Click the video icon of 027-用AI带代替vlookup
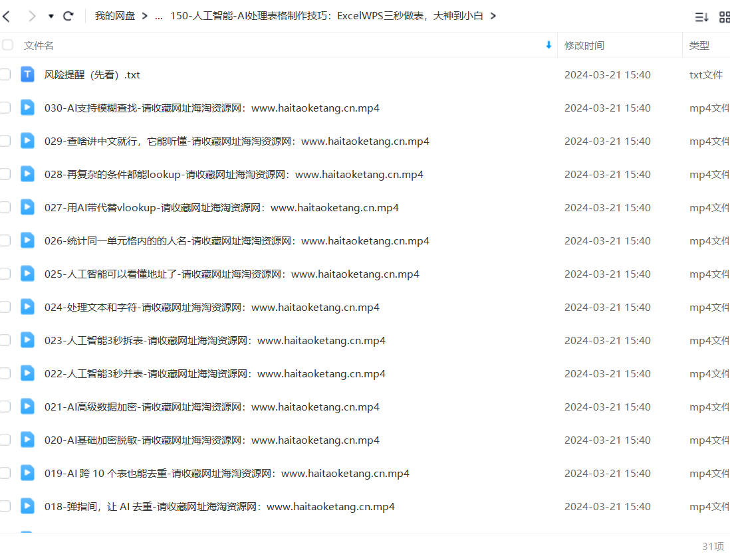This screenshot has width=730, height=560. coord(27,207)
